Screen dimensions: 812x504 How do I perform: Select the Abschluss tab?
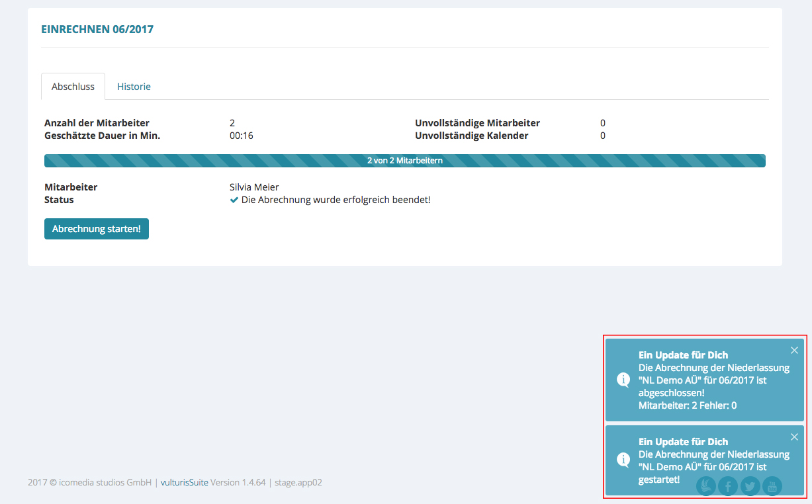[73, 87]
